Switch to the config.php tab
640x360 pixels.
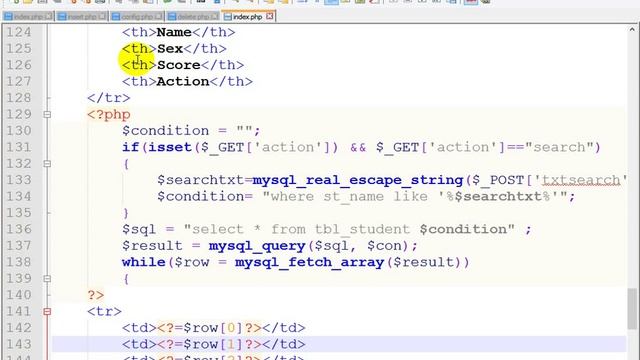pos(137,16)
